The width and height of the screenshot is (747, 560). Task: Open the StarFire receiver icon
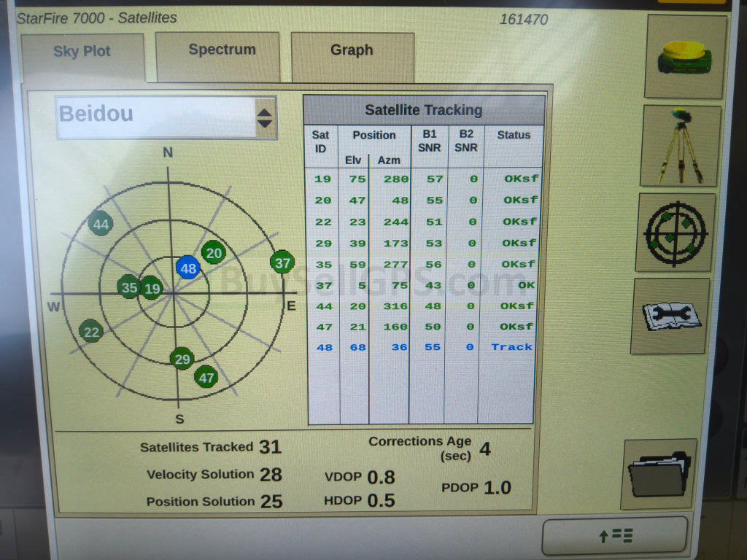click(x=684, y=57)
